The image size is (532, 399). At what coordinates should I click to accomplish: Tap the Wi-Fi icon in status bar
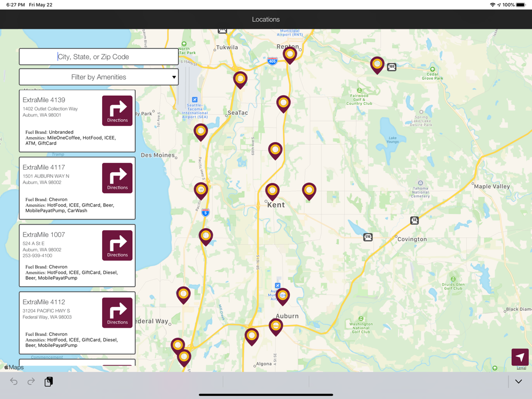pos(493,5)
